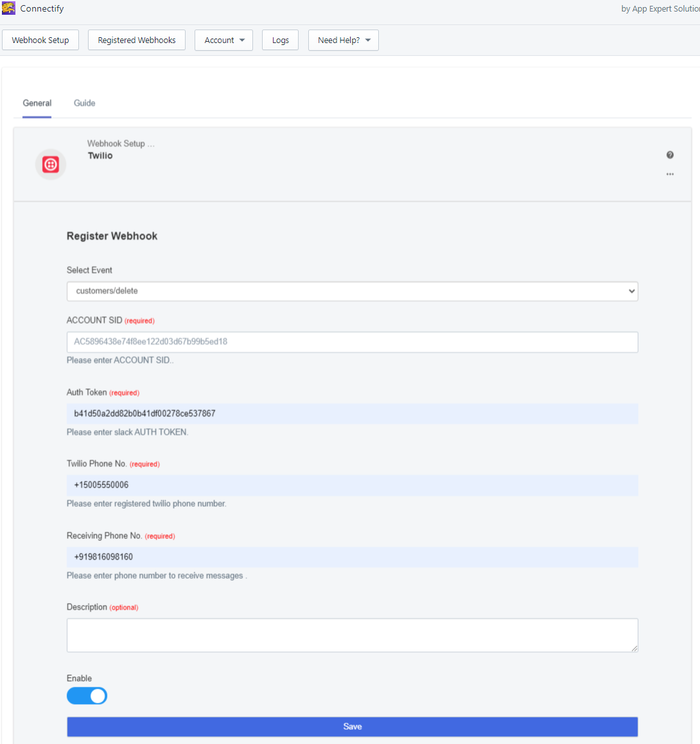The image size is (700, 744).
Task: Open the help question mark icon
Action: tap(670, 155)
